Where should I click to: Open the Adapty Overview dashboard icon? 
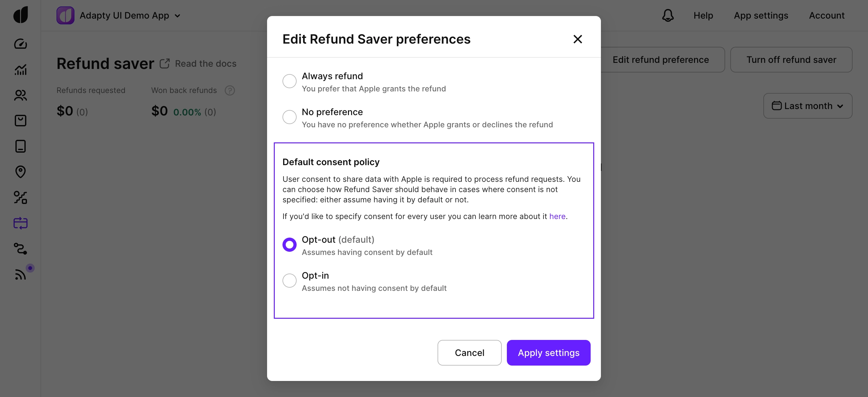(x=21, y=43)
